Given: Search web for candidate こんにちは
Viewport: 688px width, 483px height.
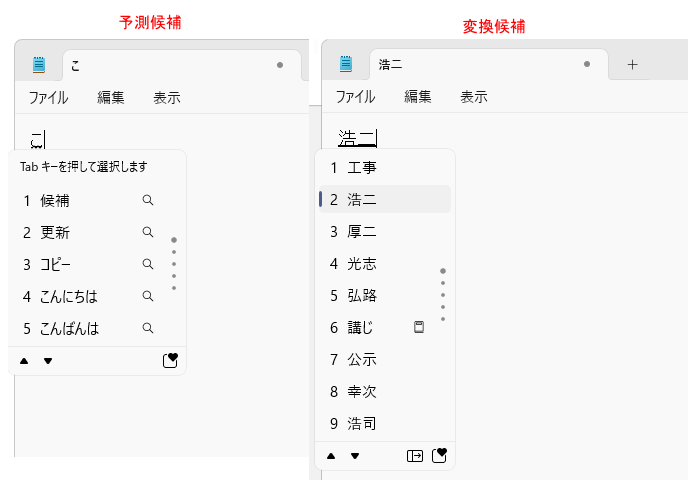Looking at the screenshot, I should (x=148, y=296).
